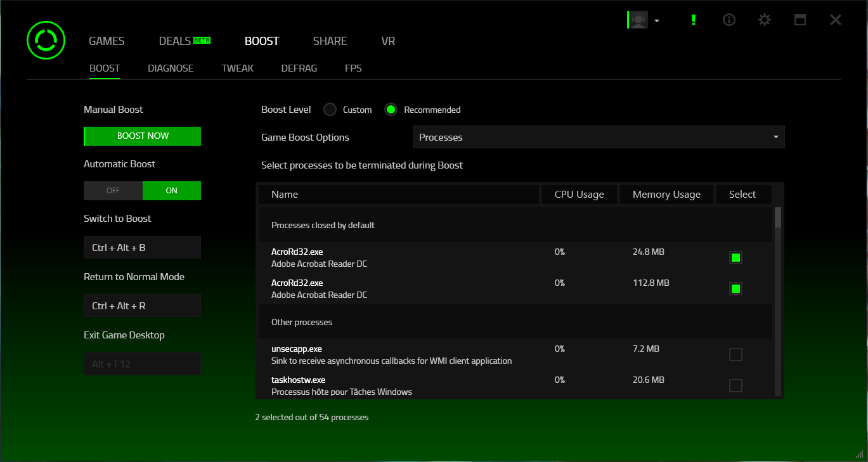The image size is (868, 462).
Task: Sort processes by Memory Usage column header
Action: (x=666, y=195)
